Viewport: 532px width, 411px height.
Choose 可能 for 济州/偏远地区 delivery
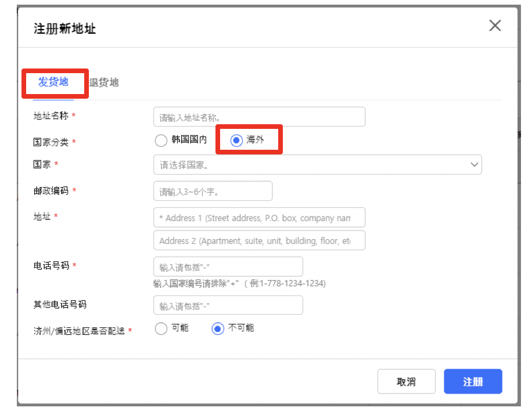(161, 328)
